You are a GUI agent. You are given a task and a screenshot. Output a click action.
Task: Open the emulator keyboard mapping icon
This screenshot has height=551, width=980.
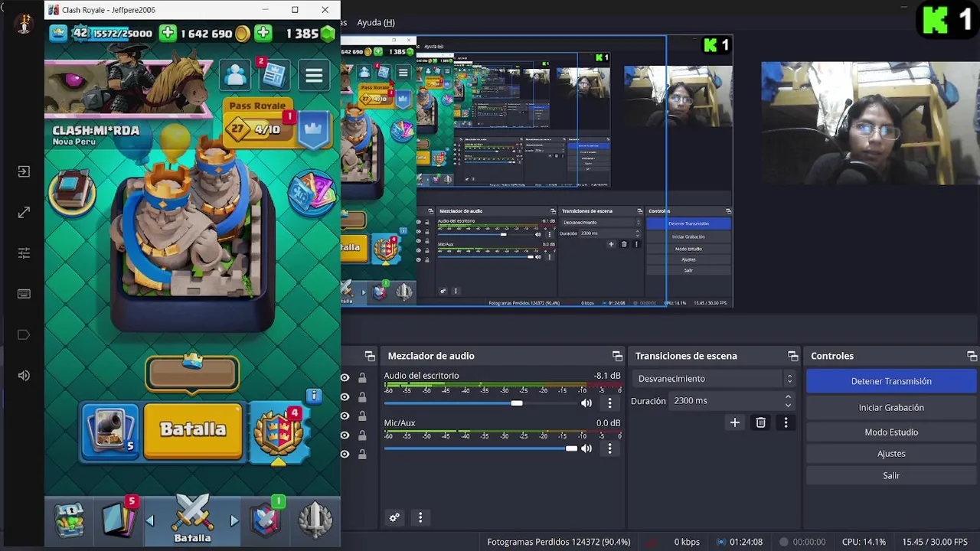24,294
